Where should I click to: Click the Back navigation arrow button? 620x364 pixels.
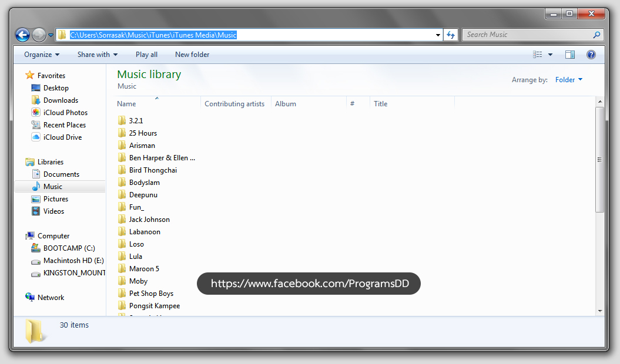[22, 35]
